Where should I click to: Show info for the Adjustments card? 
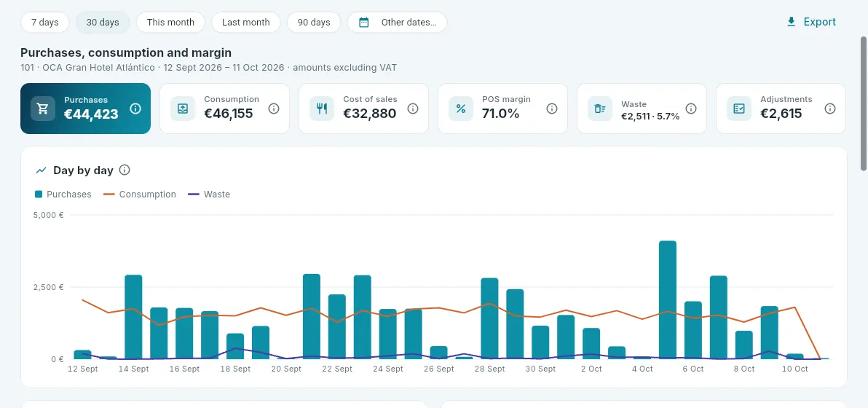(x=830, y=109)
